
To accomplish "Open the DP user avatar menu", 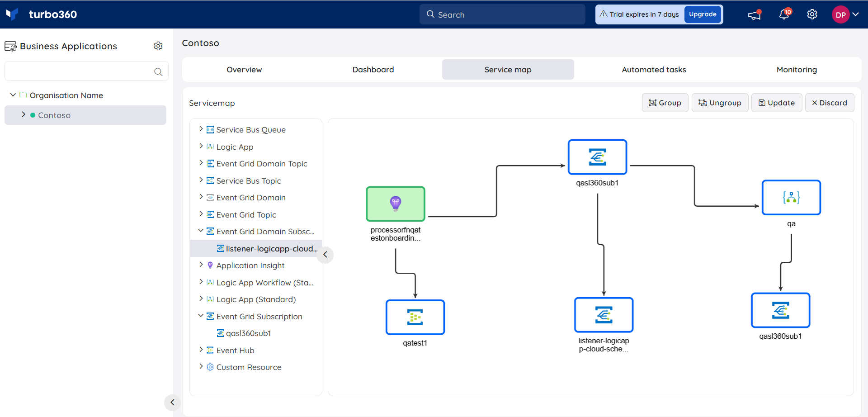I will (x=840, y=14).
